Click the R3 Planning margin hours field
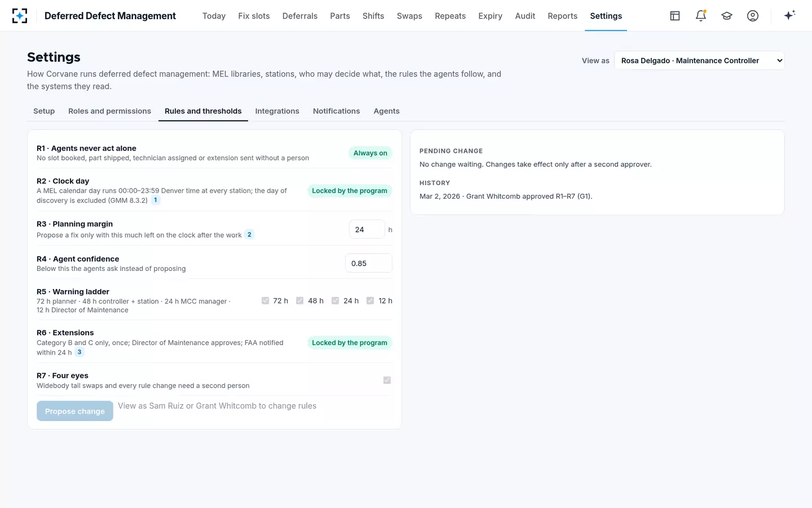 tap(367, 230)
